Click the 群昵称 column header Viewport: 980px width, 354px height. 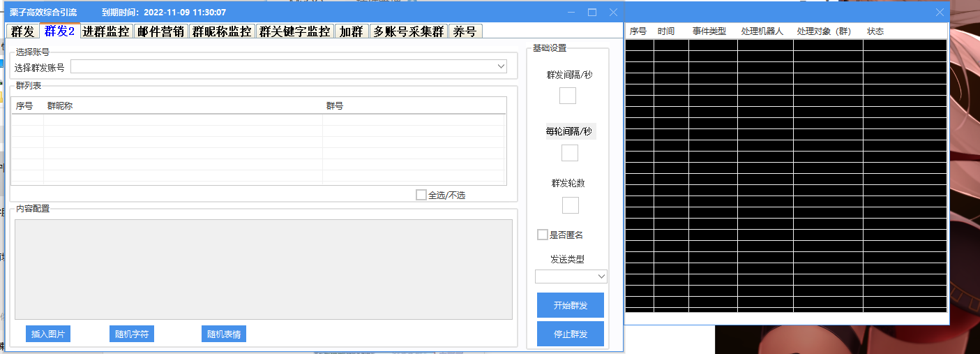pyautogui.click(x=183, y=106)
